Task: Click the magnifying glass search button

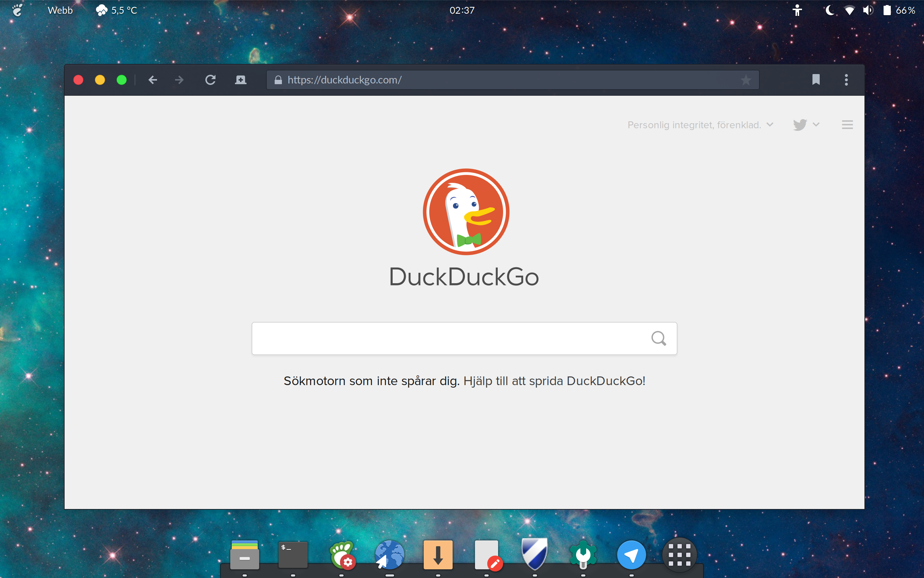Action: coord(659,338)
